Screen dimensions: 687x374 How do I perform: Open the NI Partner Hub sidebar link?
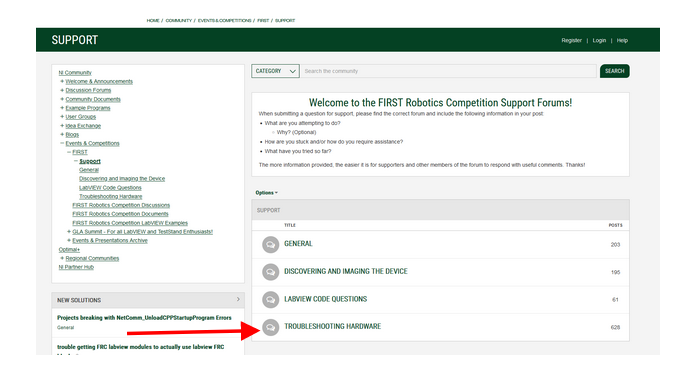point(76,267)
